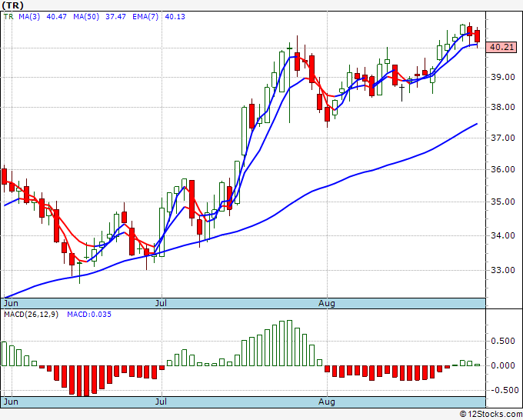
Task: Click the MA(3) value 40.47
Action: 57,17
